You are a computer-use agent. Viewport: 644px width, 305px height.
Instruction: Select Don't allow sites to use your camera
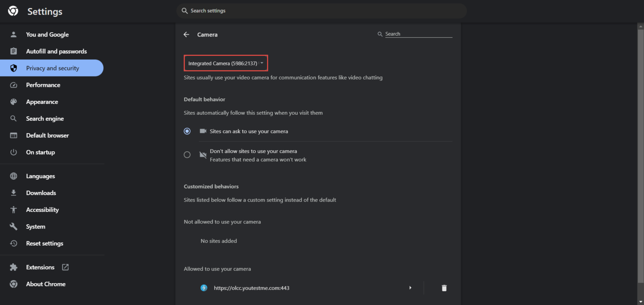point(187,155)
